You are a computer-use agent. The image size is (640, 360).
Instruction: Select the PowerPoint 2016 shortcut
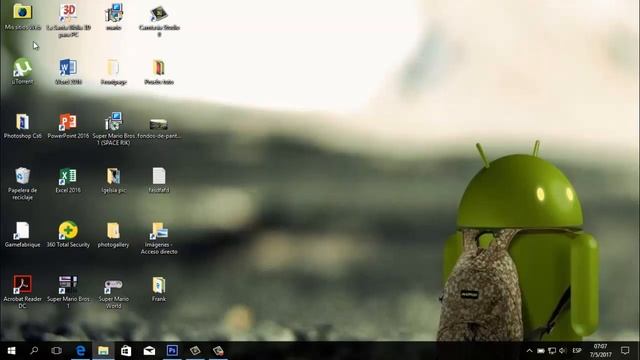click(68, 126)
